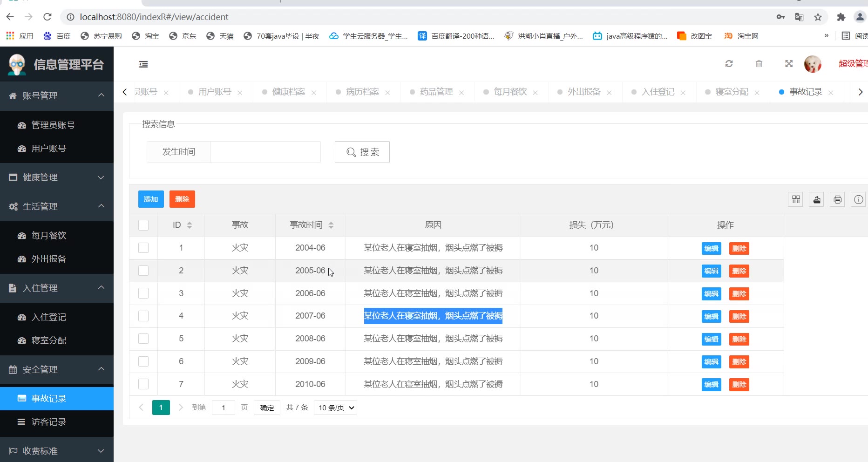868x462 pixels.
Task: Click the refresh icon in top header
Action: (x=729, y=64)
